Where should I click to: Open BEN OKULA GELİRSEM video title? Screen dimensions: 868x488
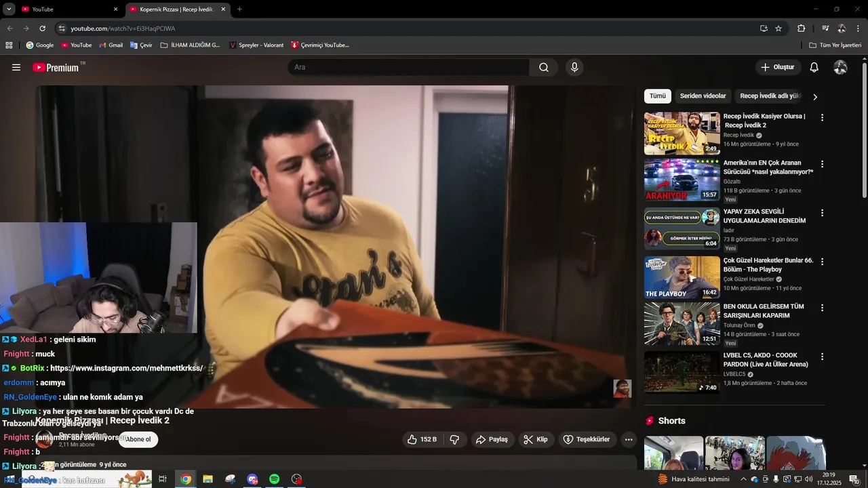pyautogui.click(x=764, y=311)
